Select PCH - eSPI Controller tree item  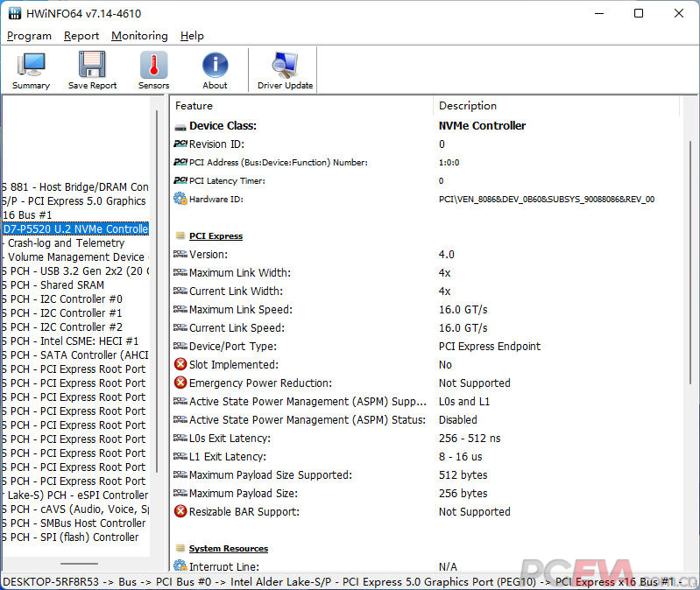pyautogui.click(x=75, y=495)
